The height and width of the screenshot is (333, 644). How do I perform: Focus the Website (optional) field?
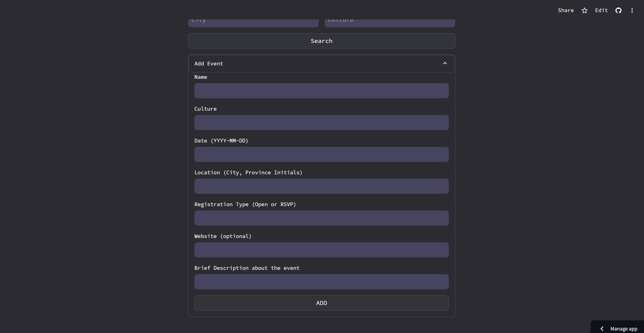tap(321, 250)
